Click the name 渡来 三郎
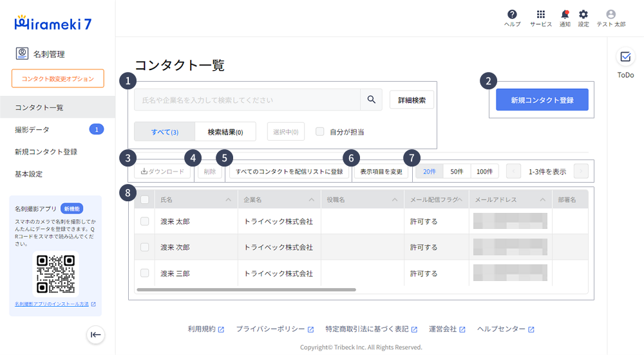644x355 pixels. (175, 273)
